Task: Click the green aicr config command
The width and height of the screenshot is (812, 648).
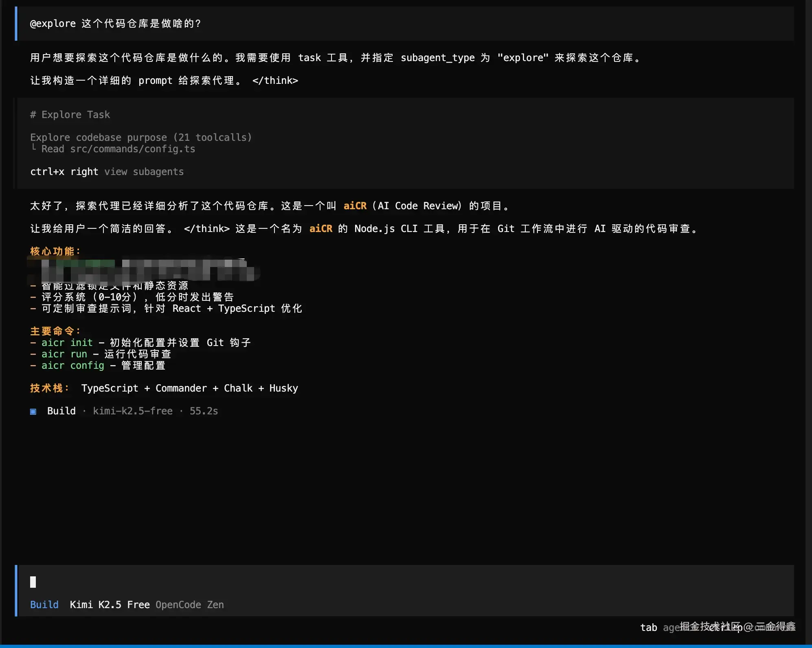Action: 73,366
